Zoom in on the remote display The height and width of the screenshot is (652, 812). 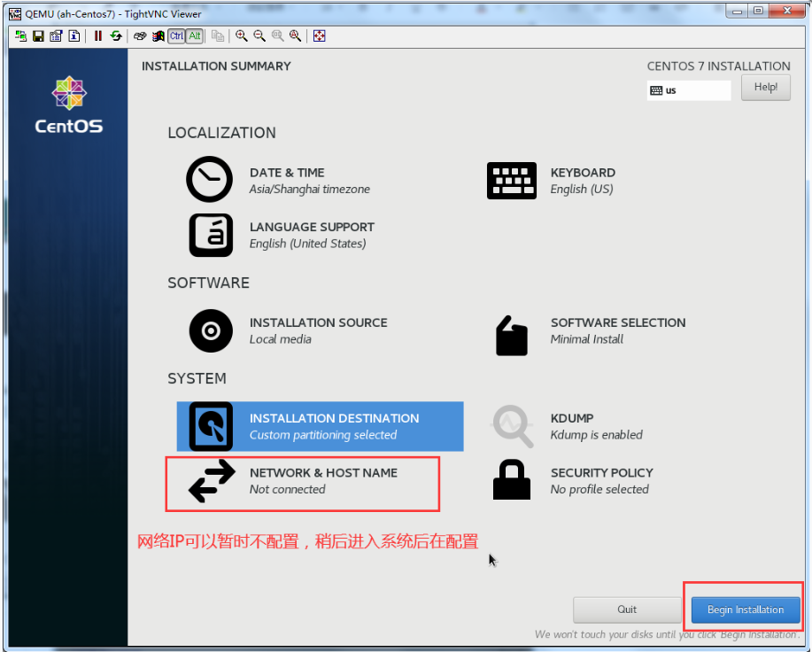click(x=242, y=36)
